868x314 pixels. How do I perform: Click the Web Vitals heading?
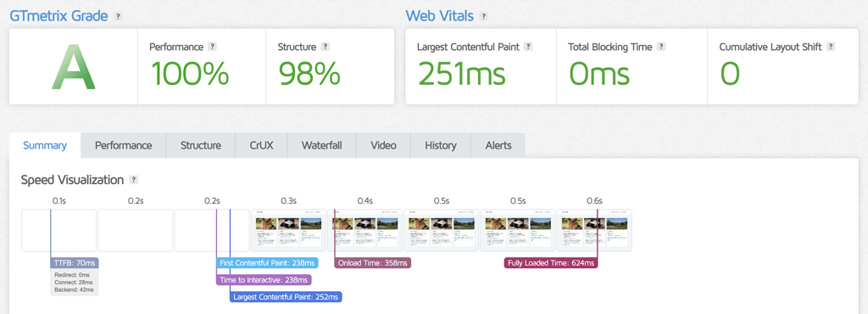click(440, 16)
